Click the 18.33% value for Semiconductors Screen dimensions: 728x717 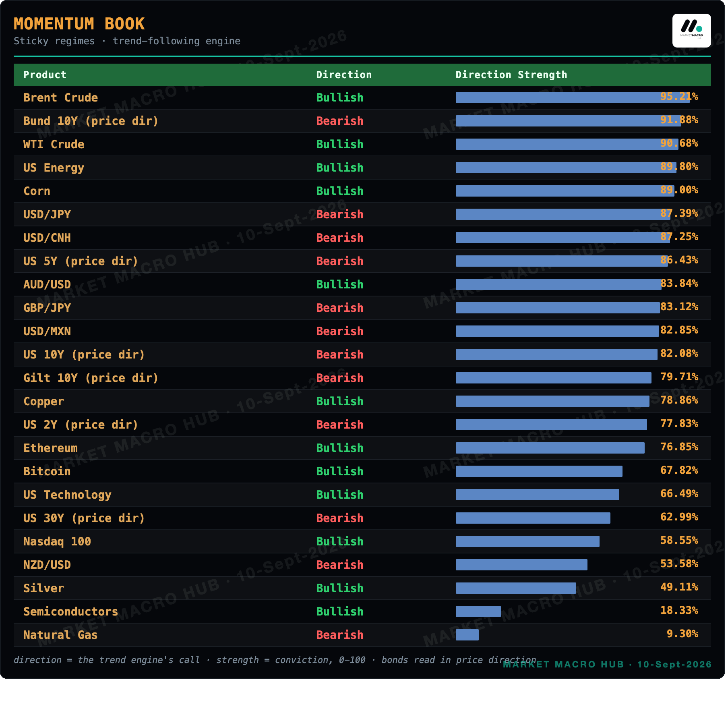[x=679, y=610]
